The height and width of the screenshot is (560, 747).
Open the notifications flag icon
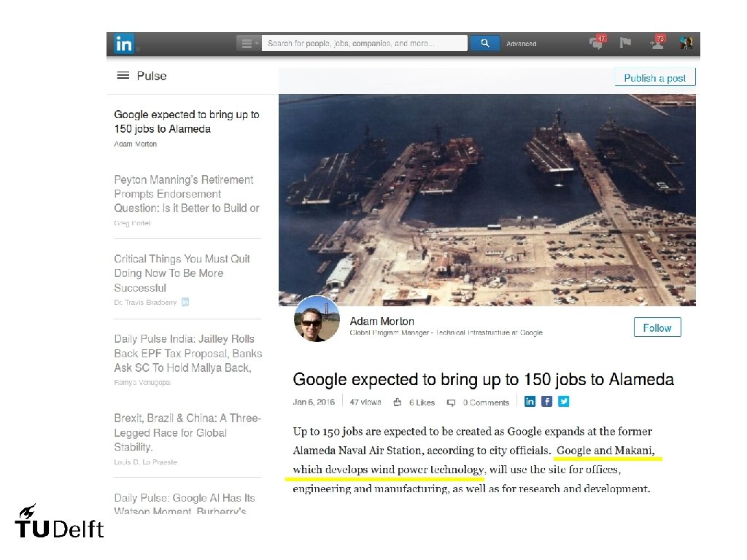click(625, 43)
